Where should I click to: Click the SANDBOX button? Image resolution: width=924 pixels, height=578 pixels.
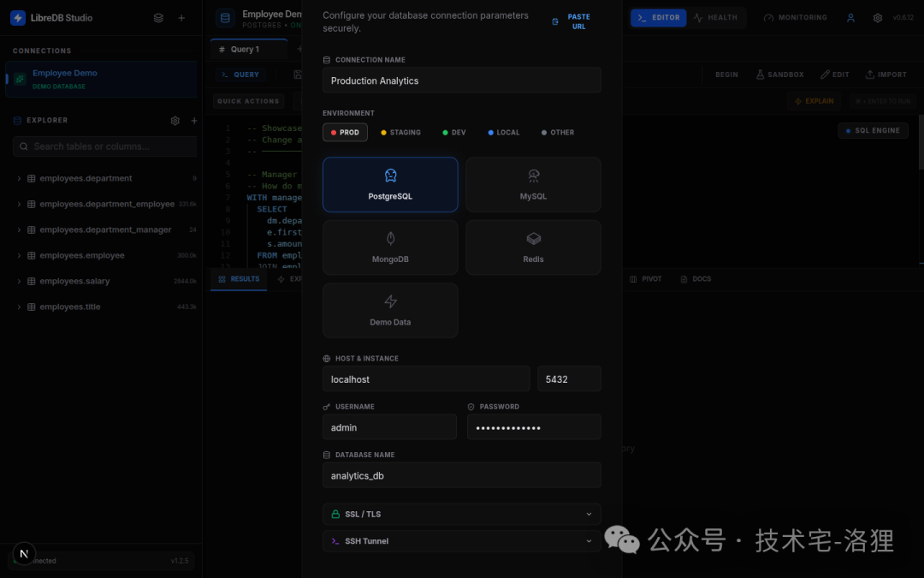click(779, 74)
